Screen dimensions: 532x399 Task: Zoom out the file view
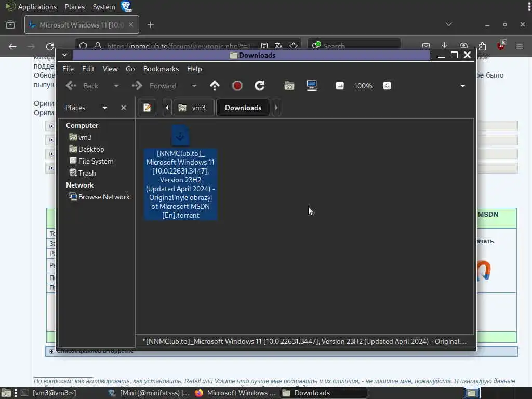pyautogui.click(x=340, y=86)
